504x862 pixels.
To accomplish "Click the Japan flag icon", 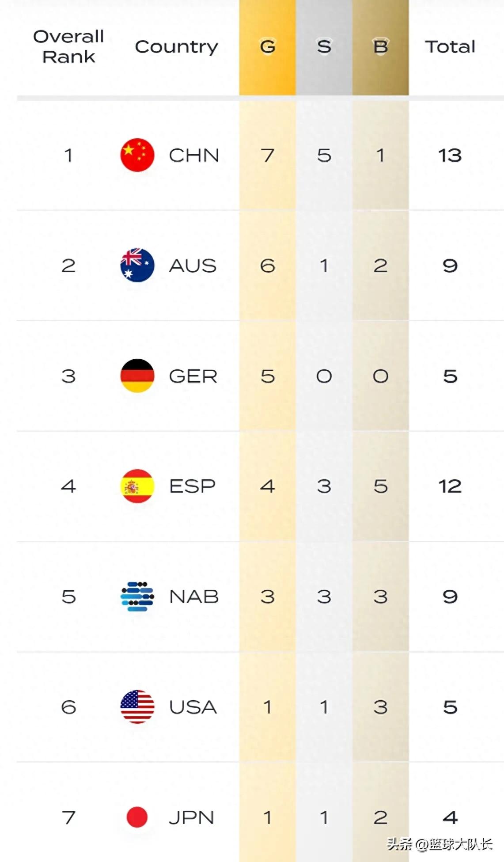I will point(137,817).
